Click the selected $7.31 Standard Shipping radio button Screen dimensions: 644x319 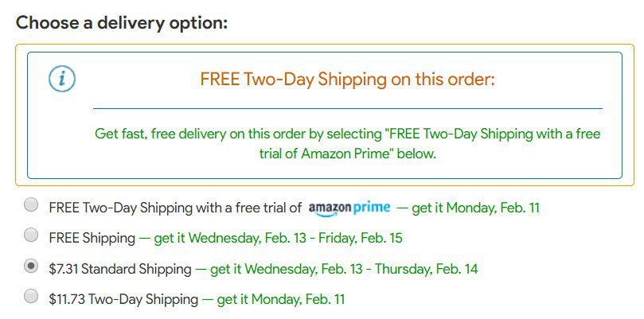31,266
